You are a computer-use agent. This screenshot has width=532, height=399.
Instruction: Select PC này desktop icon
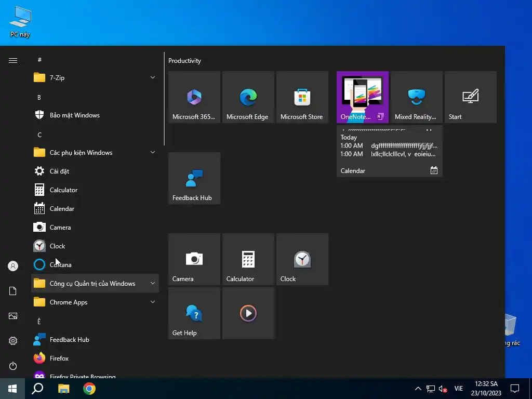[x=20, y=22]
